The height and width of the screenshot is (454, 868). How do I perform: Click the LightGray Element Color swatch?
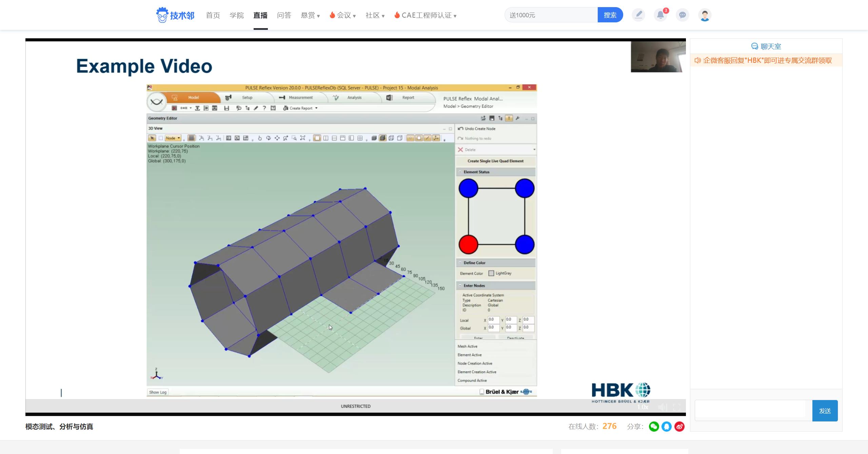click(491, 273)
